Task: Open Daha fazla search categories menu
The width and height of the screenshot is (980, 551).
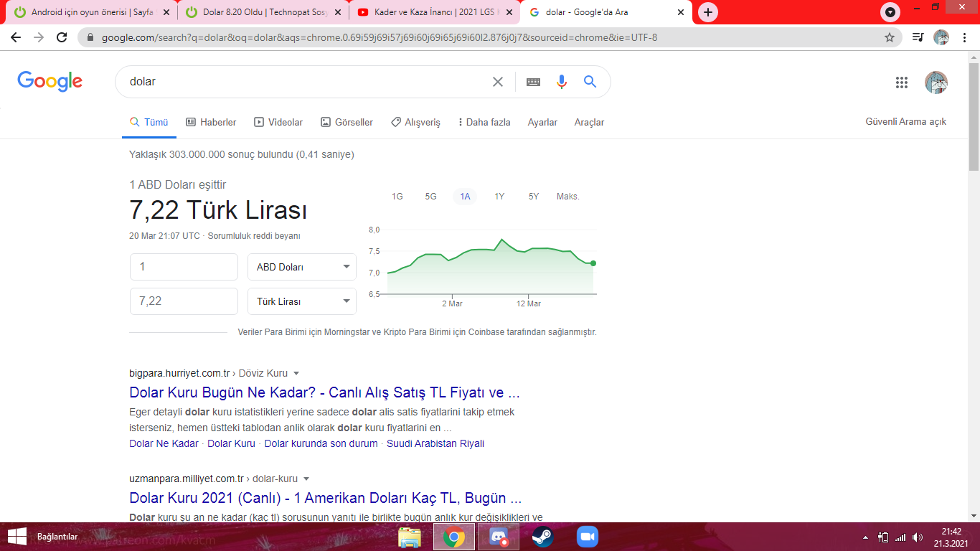Action: pos(484,123)
